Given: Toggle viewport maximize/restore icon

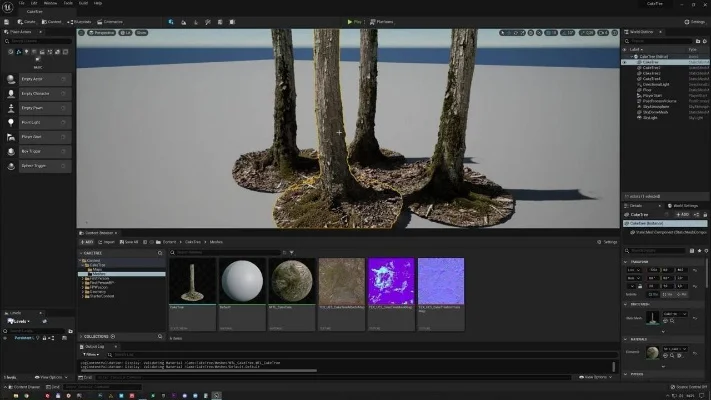Looking at the screenshot, I should [615, 33].
